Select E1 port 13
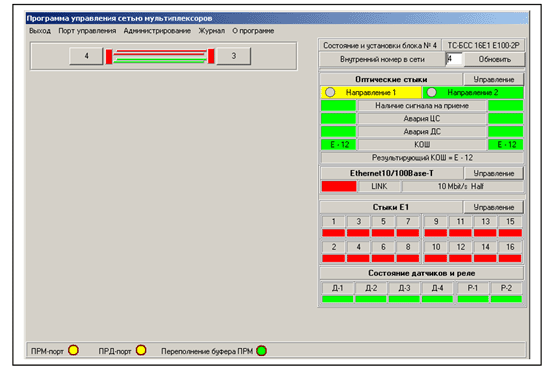Image resolution: width=560 pixels, height=378 pixels. 485,222
